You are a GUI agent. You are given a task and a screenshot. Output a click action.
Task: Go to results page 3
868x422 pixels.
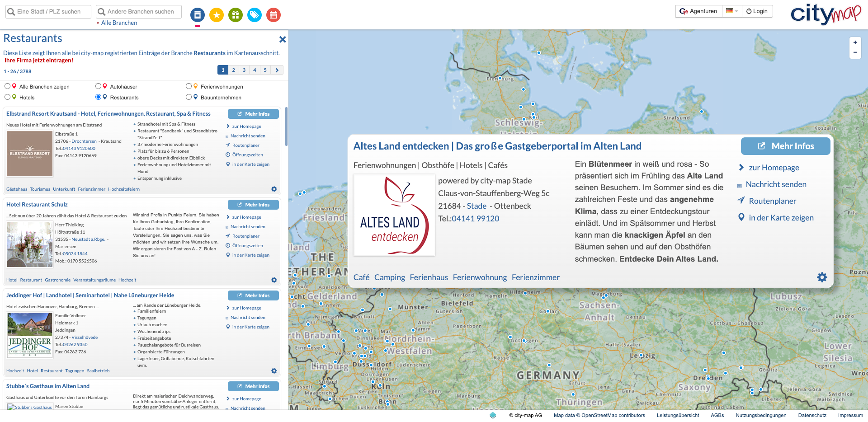[x=244, y=70]
